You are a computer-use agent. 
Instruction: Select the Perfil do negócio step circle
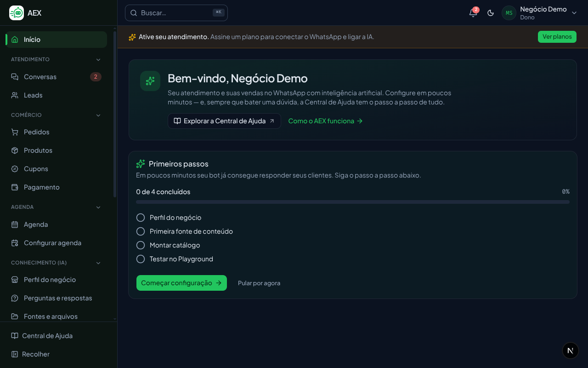(141, 218)
